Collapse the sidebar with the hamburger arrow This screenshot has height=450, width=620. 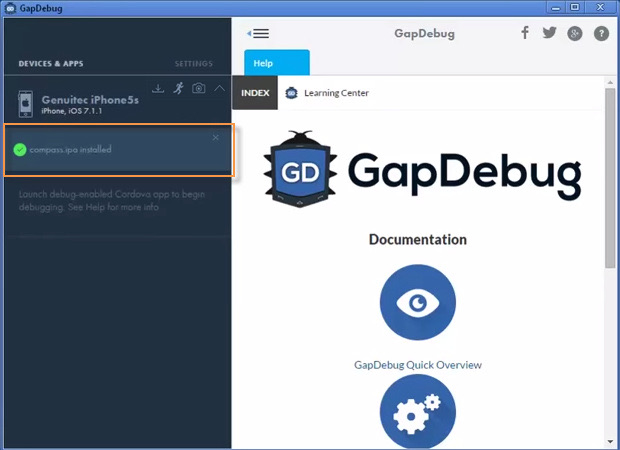258,33
